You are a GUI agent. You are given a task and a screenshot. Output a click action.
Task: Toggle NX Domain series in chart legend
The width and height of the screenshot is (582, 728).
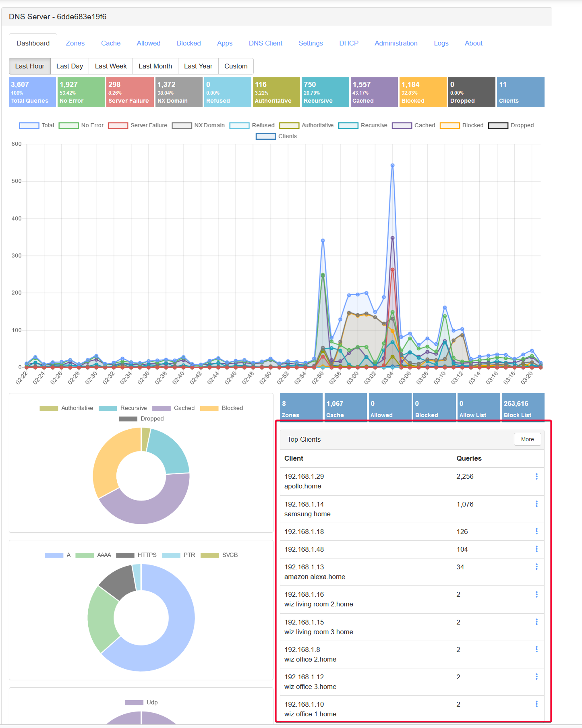pyautogui.click(x=198, y=125)
